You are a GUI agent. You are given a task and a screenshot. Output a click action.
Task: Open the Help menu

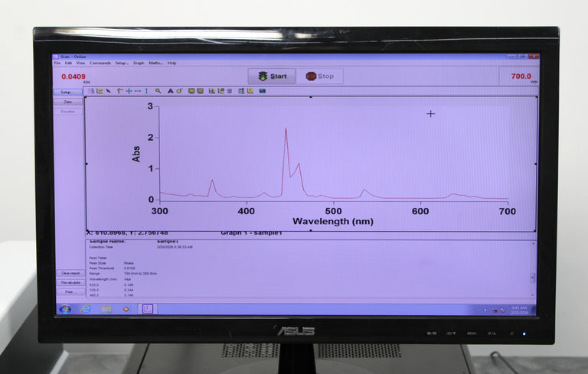[x=171, y=63]
